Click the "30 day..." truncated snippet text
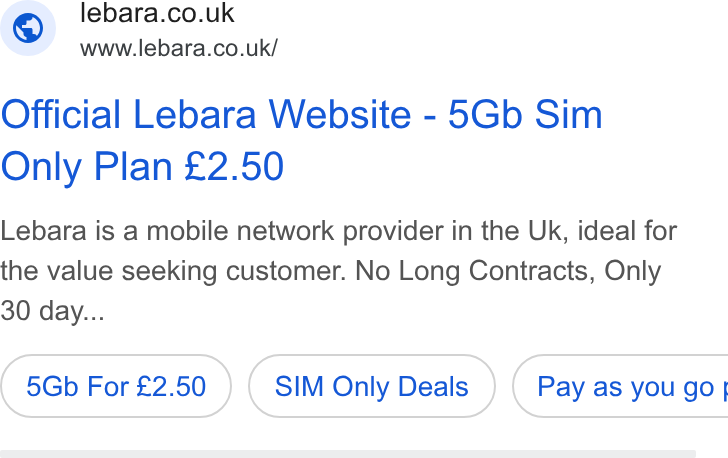 [x=52, y=311]
